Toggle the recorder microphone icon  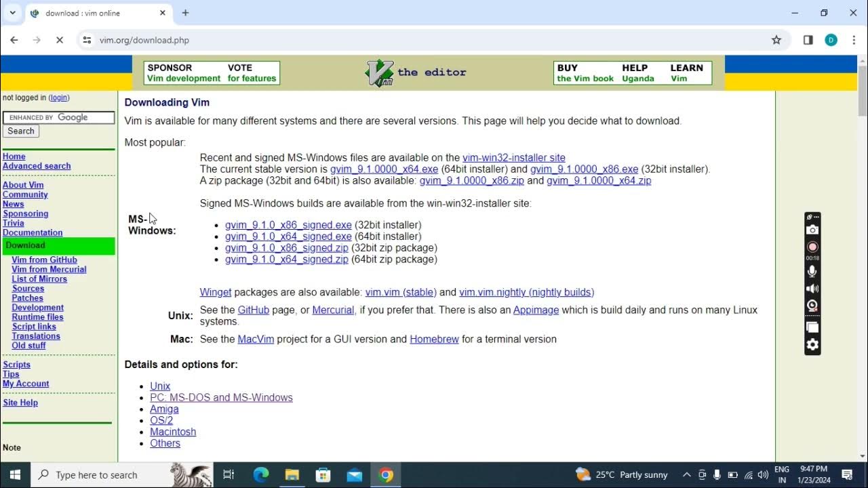(x=812, y=271)
